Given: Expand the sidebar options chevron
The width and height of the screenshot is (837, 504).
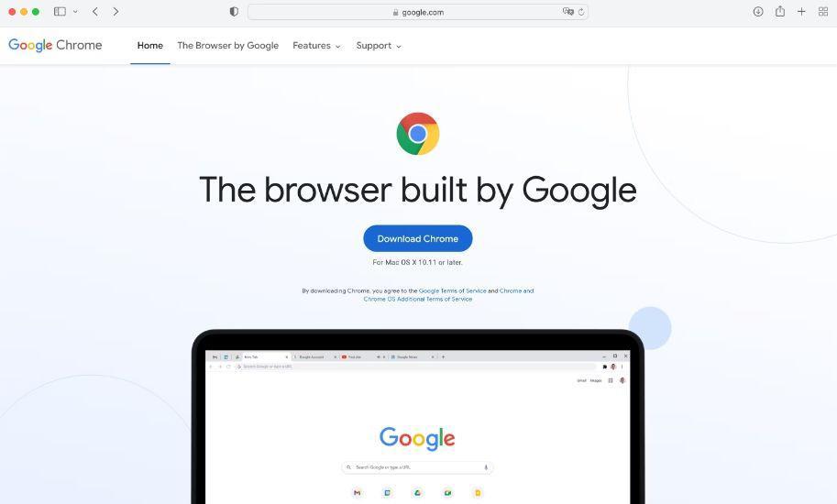Looking at the screenshot, I should tap(75, 11).
